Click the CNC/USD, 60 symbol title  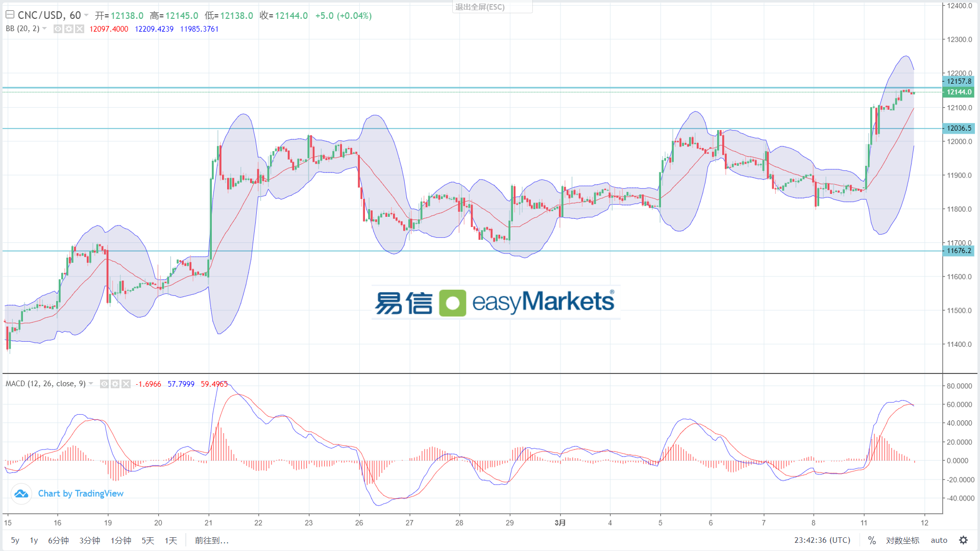click(x=49, y=15)
